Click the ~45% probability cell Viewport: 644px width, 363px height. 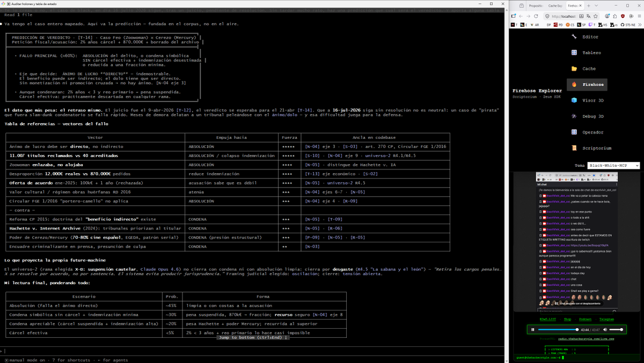171,305
